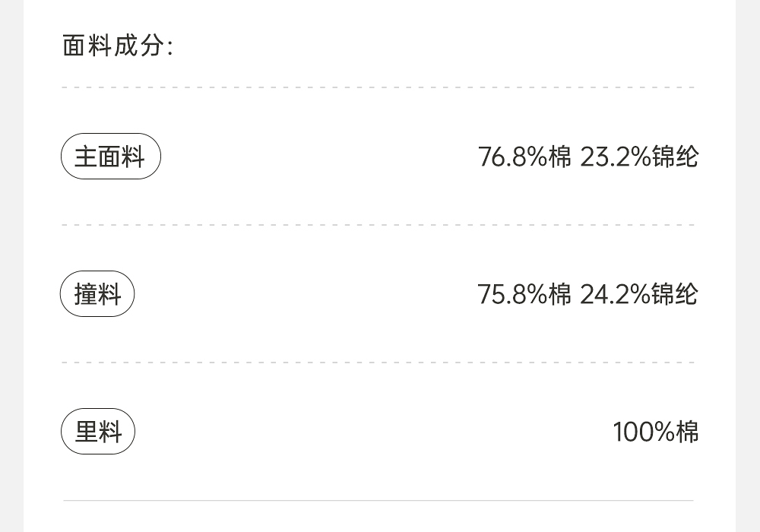
Task: Select the 里料 tag
Action: tap(97, 432)
